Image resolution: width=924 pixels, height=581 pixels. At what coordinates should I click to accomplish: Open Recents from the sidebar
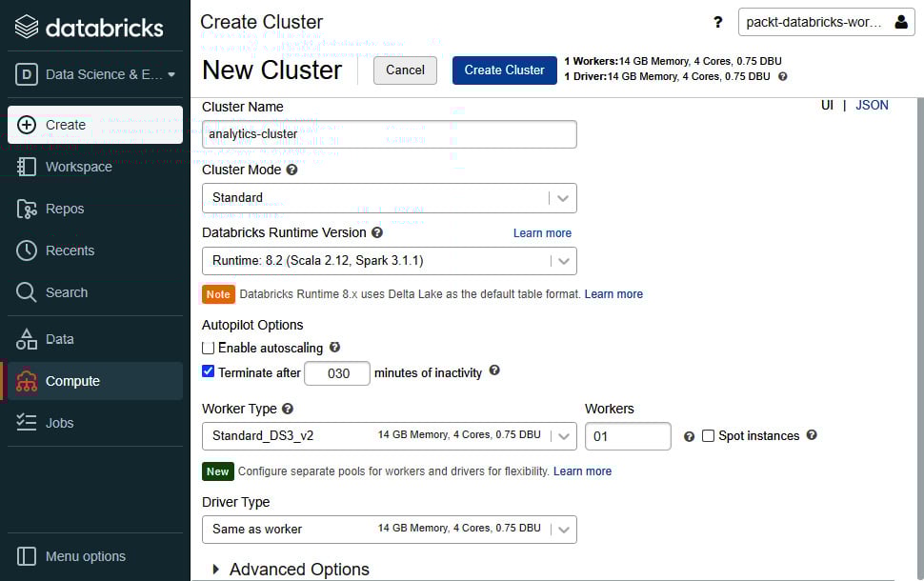click(95, 250)
